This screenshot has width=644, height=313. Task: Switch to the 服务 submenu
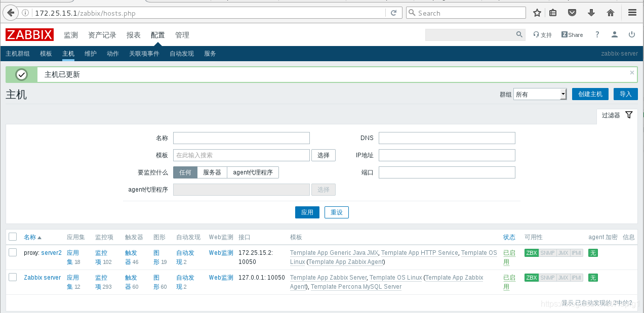tap(210, 54)
